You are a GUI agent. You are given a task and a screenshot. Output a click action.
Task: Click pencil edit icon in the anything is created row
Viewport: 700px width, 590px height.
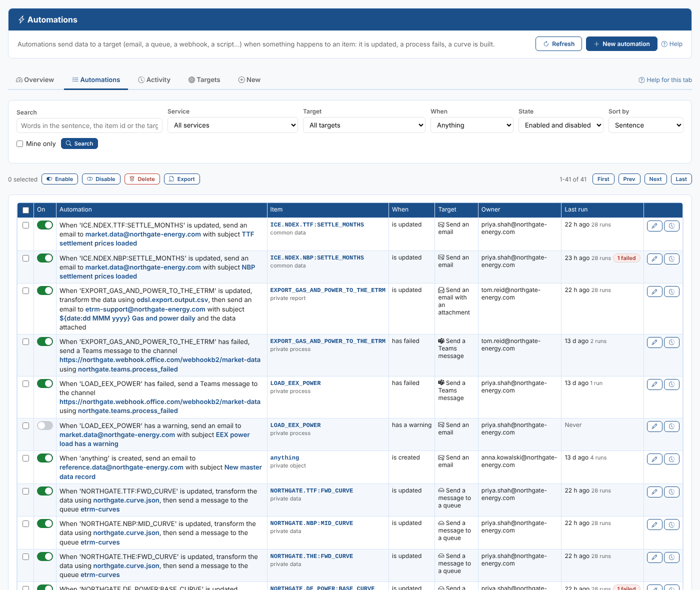click(x=654, y=459)
